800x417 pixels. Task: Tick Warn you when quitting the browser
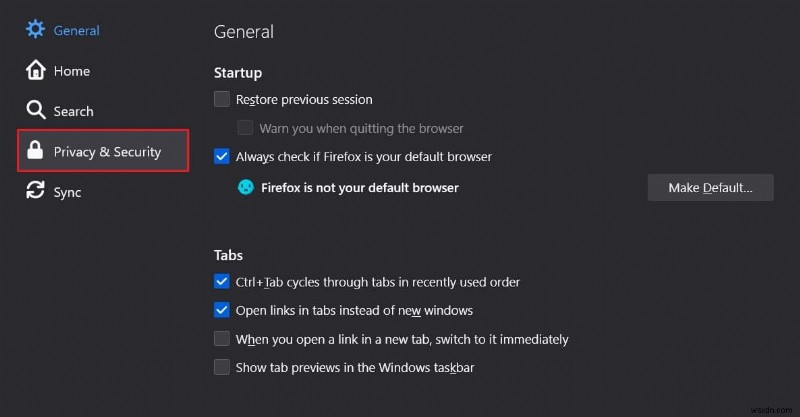(245, 128)
